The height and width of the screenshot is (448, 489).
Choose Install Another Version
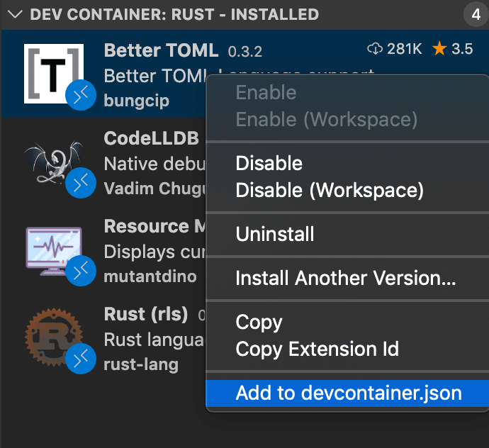(345, 278)
